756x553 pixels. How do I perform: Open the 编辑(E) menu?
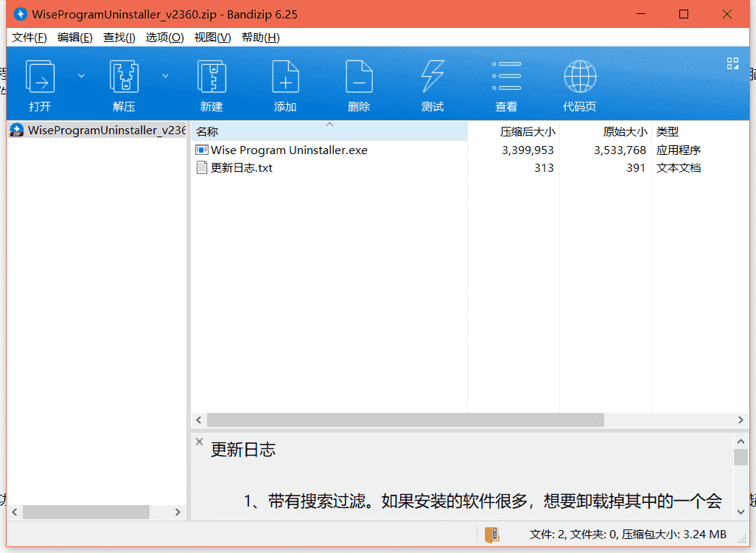[74, 38]
